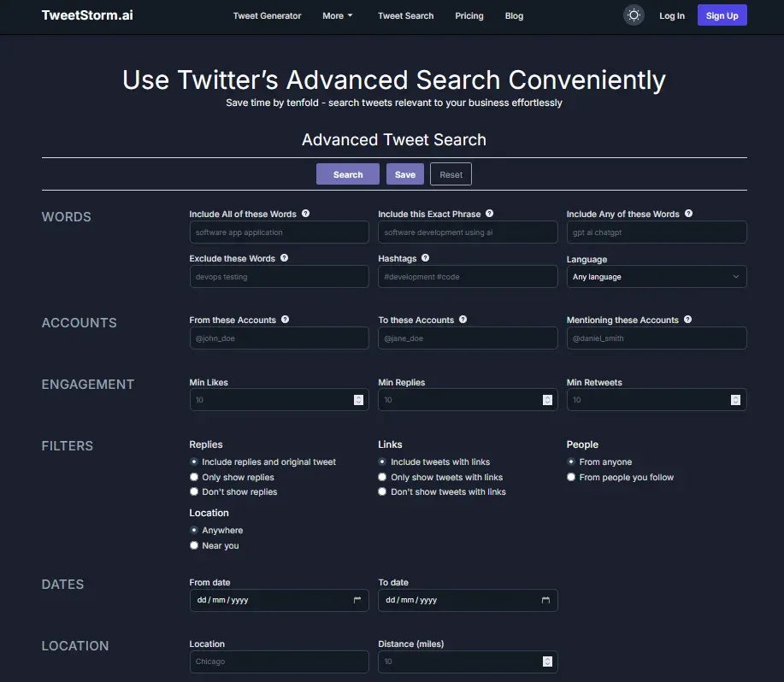784x682 pixels.
Task: Click the Location input with Chicago placeholder
Action: (x=279, y=661)
